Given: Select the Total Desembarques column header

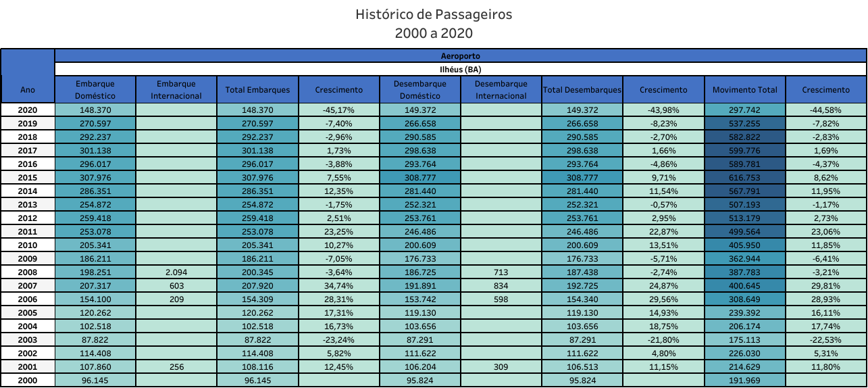Looking at the screenshot, I should (582, 89).
